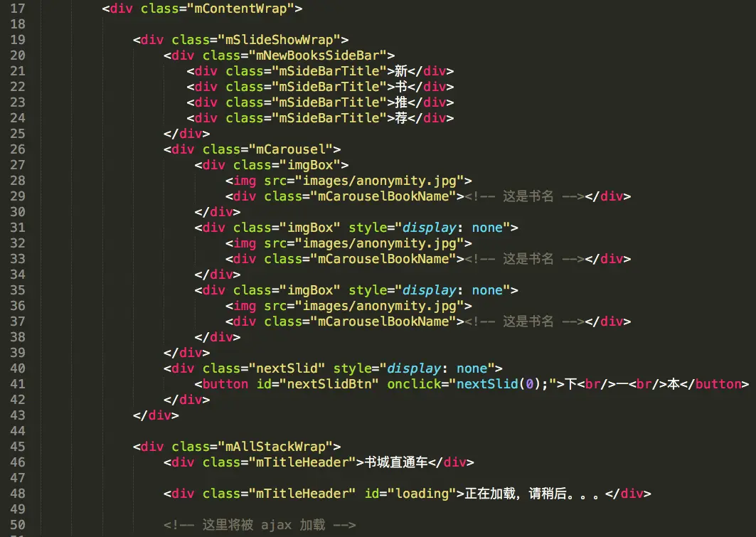This screenshot has width=756, height=537.
Task: Click mCarouselBookName class on line 33
Action: point(383,260)
